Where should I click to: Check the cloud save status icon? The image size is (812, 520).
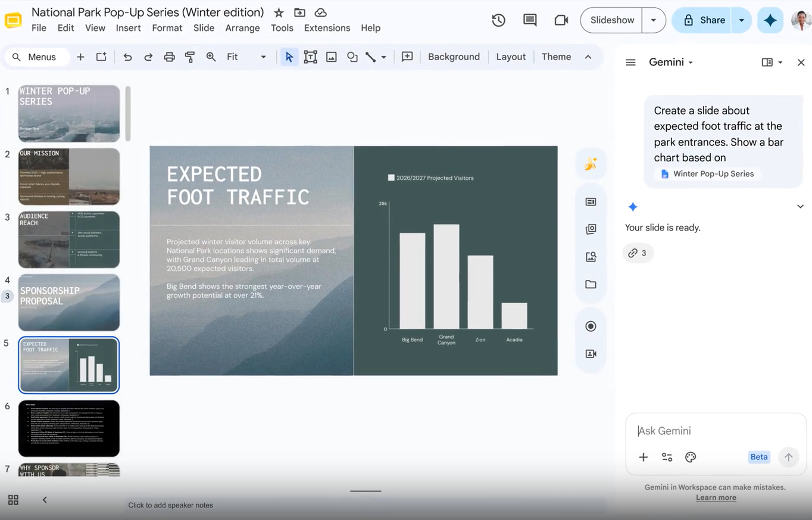320,13
